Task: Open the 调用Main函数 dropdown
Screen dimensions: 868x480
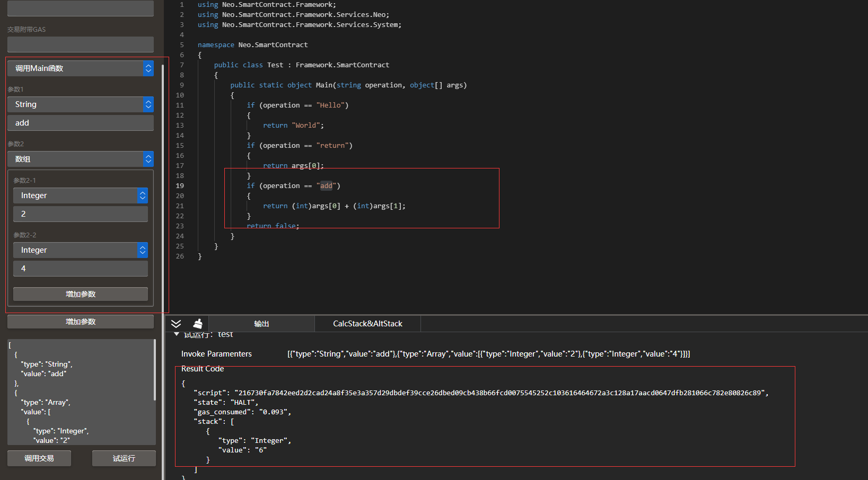Action: coord(81,68)
